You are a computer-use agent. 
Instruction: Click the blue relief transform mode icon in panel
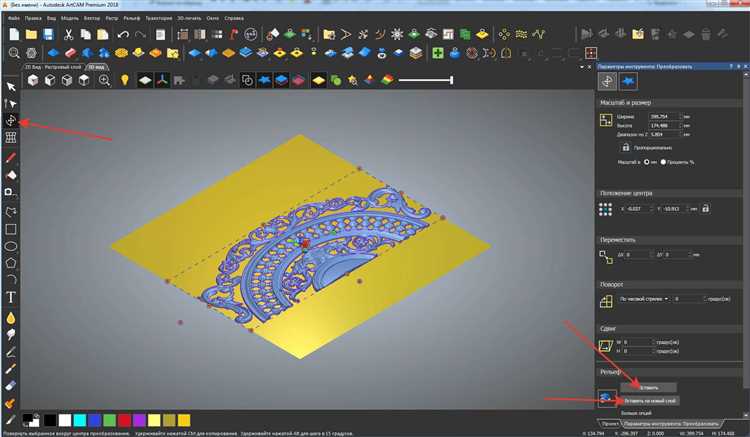point(629,81)
